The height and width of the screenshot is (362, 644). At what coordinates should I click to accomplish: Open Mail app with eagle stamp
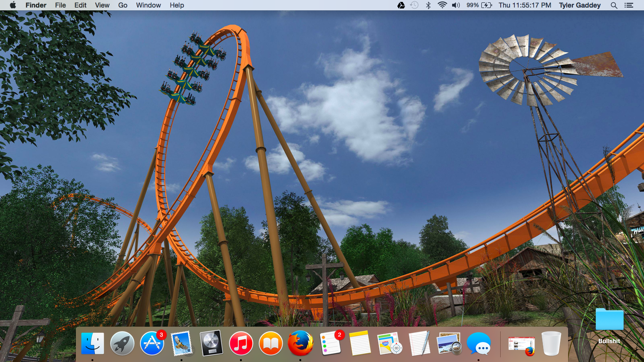[182, 343]
